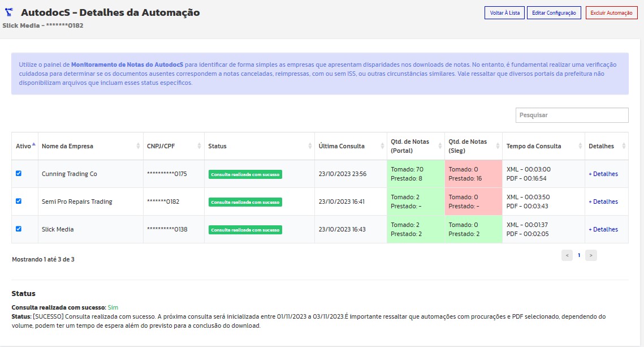Toggle Ativo checkbox for Semi Pro Repairs Trading
644x347 pixels.
(x=19, y=201)
